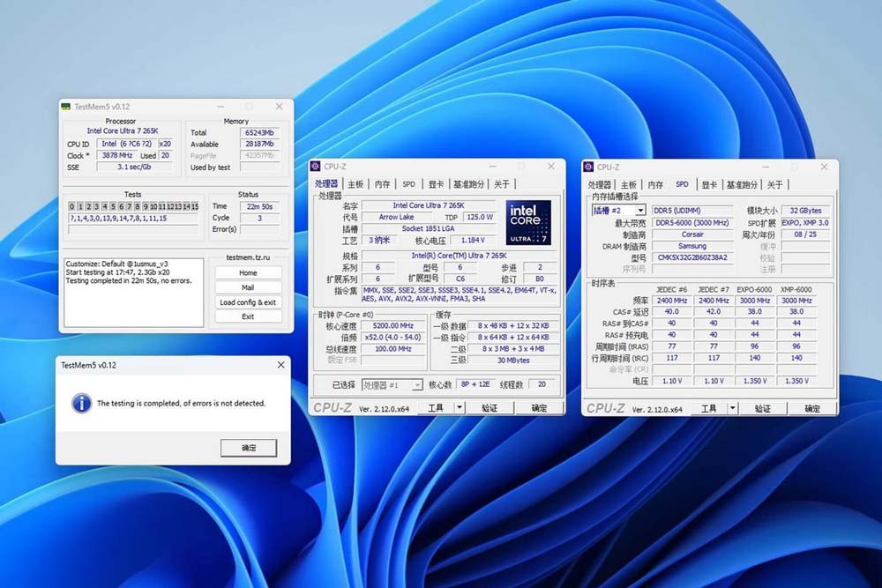Image resolution: width=882 pixels, height=588 pixels.
Task: Click the 30 MBytes L3 cache value
Action: tap(513, 361)
